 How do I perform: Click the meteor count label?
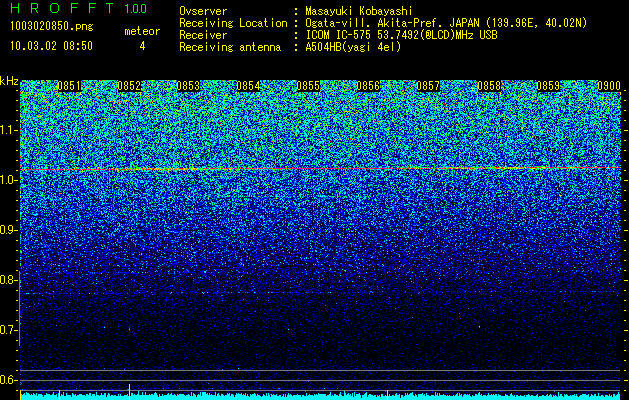click(x=142, y=31)
